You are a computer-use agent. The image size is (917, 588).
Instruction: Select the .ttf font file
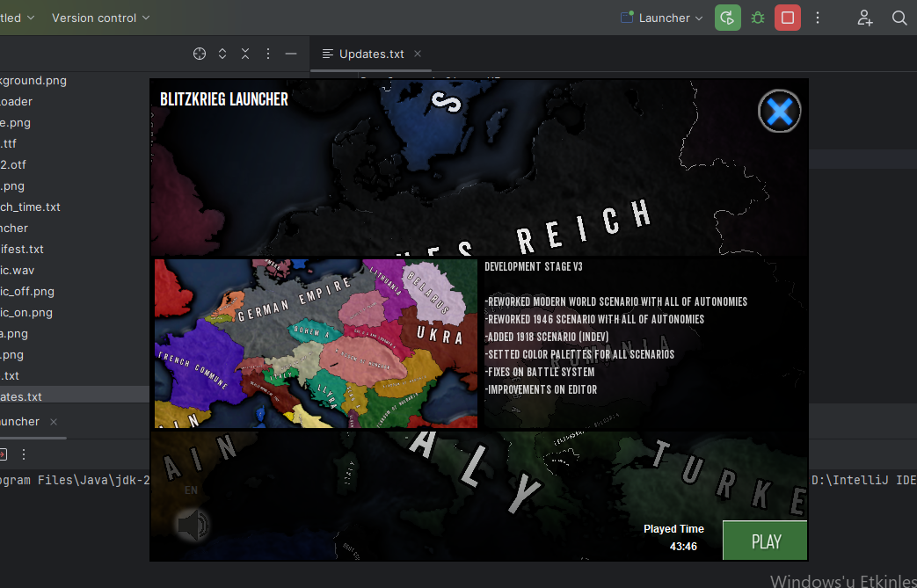click(9, 143)
